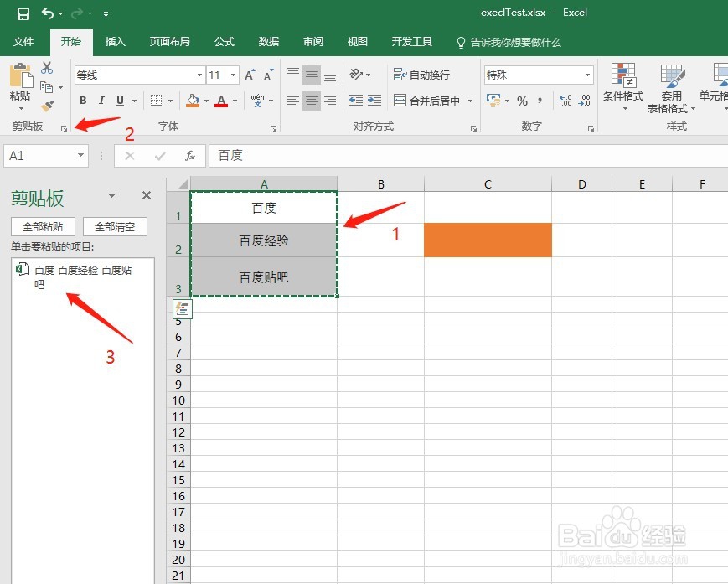
Task: Open the 文件 tab
Action: pyautogui.click(x=23, y=42)
